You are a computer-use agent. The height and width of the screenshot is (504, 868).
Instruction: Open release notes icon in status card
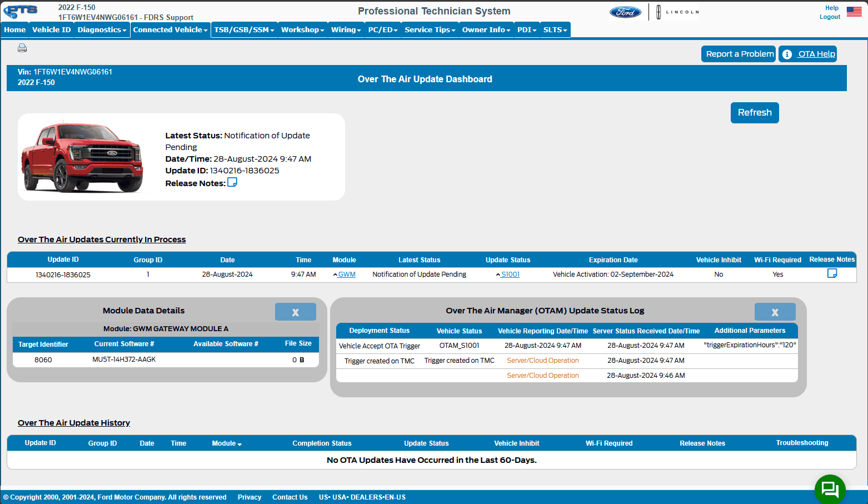click(x=232, y=182)
